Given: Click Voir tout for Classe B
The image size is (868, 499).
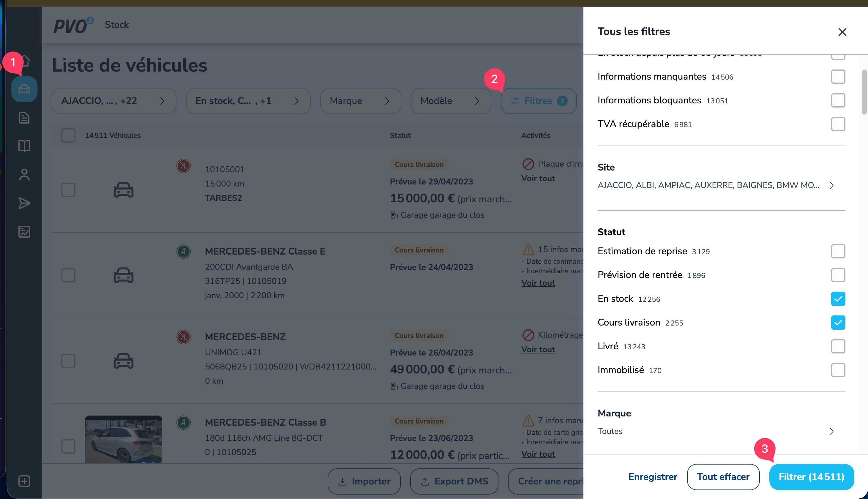Looking at the screenshot, I should coord(538,454).
